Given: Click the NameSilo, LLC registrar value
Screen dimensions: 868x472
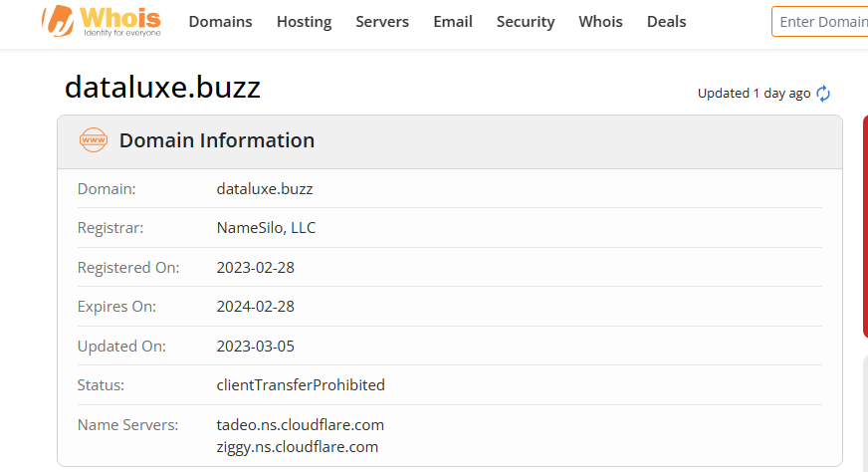Looking at the screenshot, I should tap(266, 228).
